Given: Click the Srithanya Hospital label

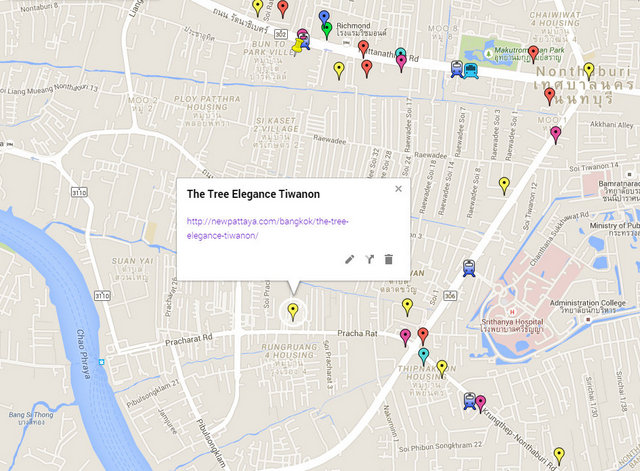Looking at the screenshot, I should (x=512, y=325).
